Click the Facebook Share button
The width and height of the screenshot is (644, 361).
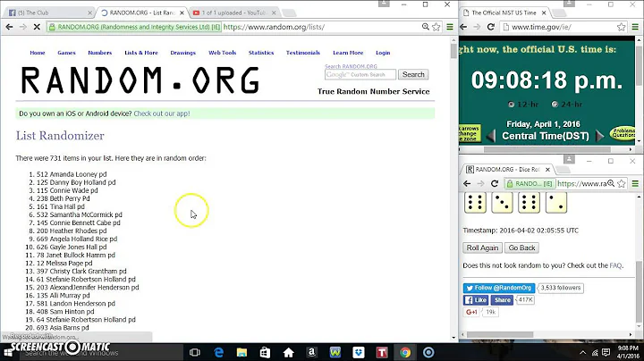pyautogui.click(x=502, y=300)
